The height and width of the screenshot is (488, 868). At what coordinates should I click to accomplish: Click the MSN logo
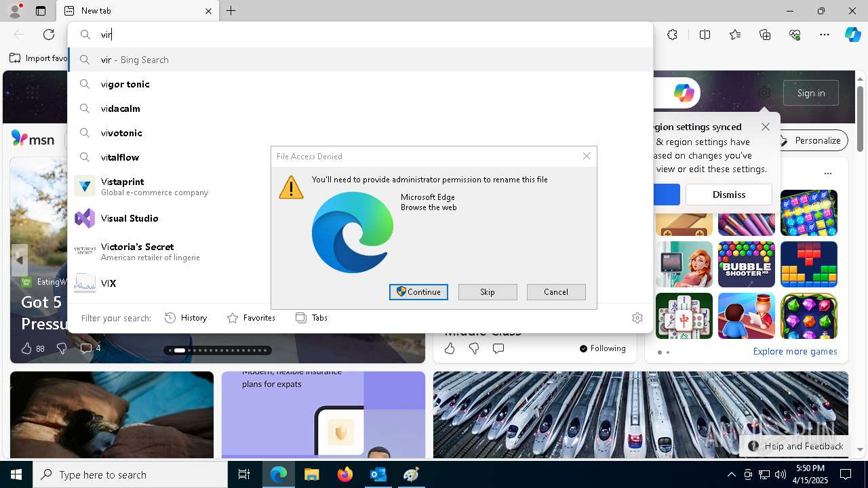[x=33, y=139]
